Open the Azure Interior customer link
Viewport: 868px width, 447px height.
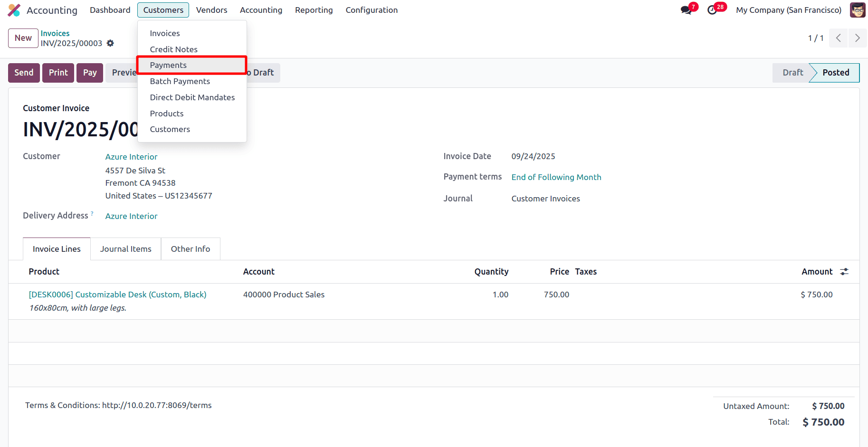click(x=131, y=157)
